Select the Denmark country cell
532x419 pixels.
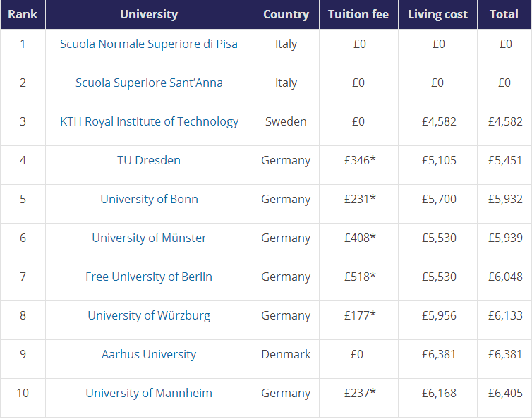pos(286,354)
